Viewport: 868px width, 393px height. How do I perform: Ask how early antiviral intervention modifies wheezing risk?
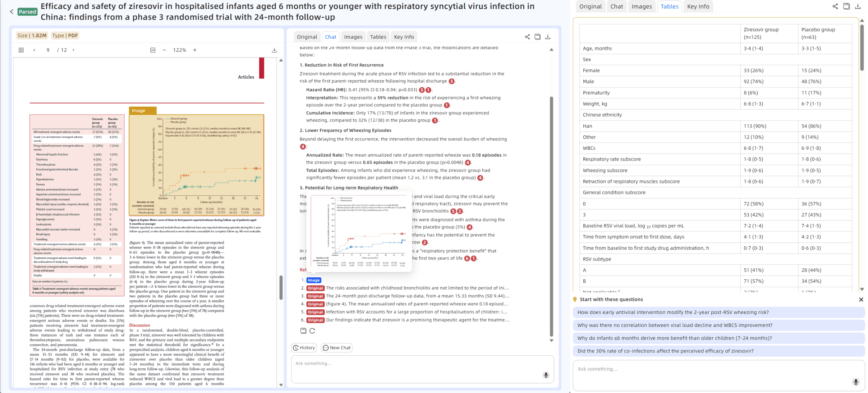click(719, 313)
